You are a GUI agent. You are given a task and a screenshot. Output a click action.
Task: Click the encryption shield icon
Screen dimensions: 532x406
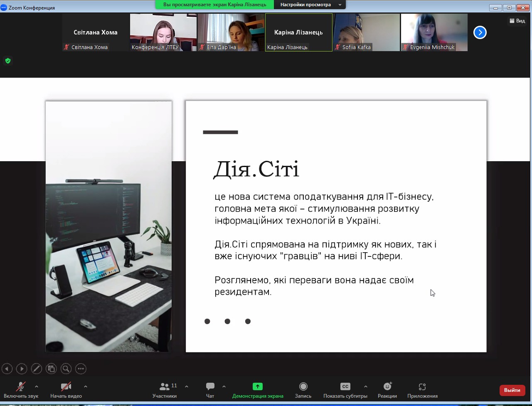(x=7, y=61)
